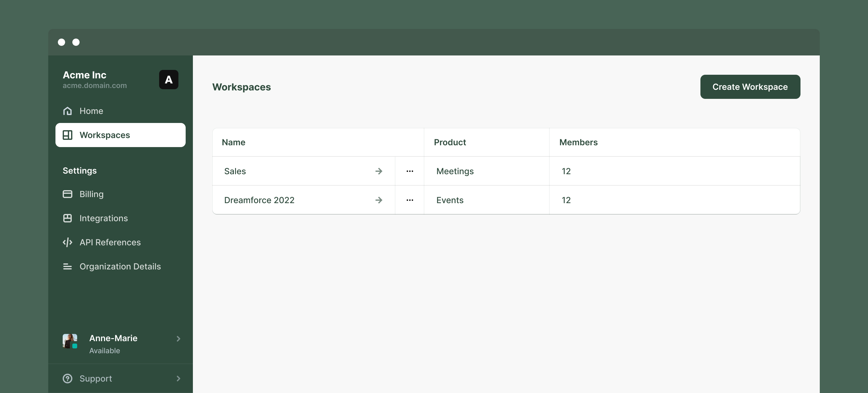
Task: Click the Home house icon
Action: point(68,111)
